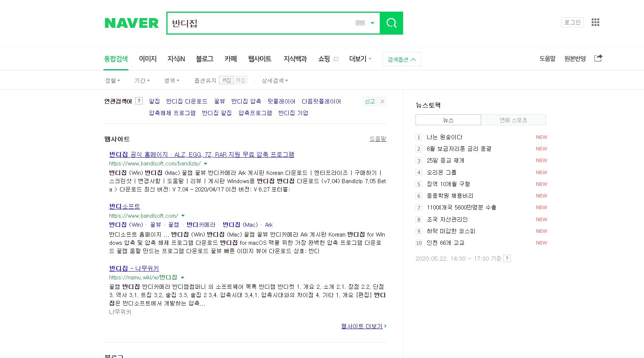
Task: Set 옵션유지 to 꺼짐
Action: [226, 80]
